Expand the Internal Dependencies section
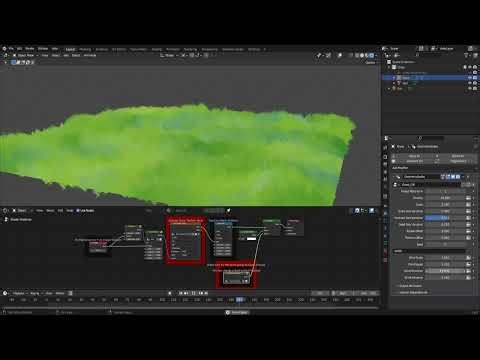The height and width of the screenshot is (360, 480). 413,292
